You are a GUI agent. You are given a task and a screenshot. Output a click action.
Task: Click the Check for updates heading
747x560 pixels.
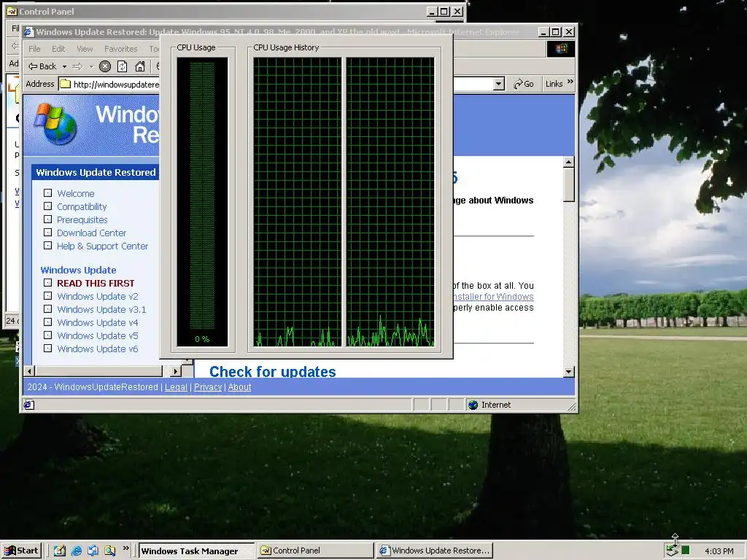(x=273, y=371)
